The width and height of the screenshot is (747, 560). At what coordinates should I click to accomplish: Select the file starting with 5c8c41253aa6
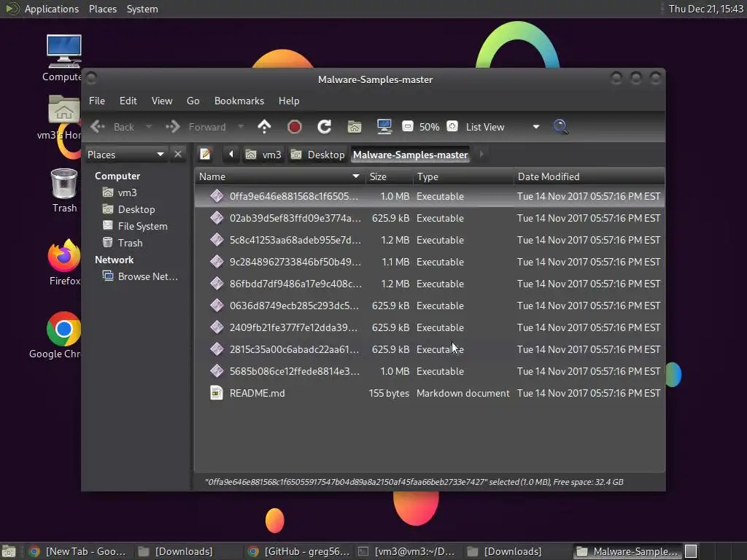pos(430,240)
